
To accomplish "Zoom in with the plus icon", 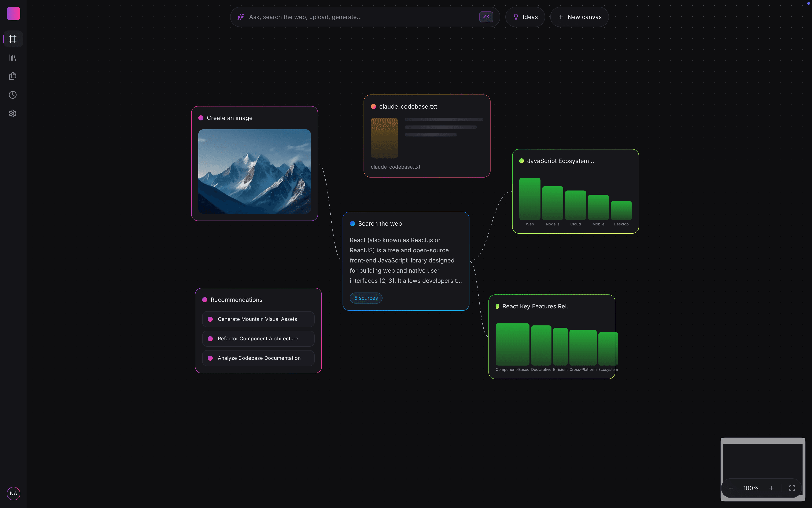I will (771, 488).
